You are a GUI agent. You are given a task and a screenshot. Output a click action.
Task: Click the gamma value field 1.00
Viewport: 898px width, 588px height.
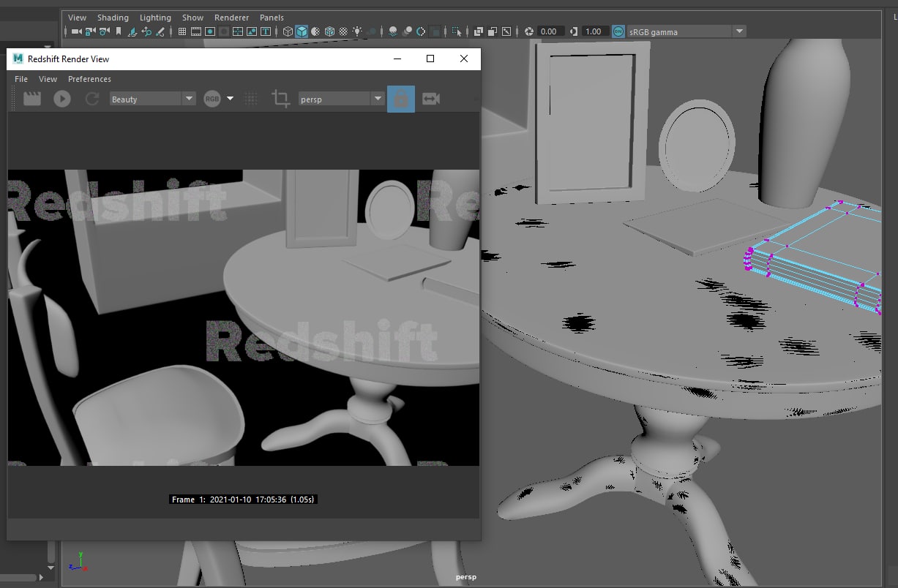[595, 31]
